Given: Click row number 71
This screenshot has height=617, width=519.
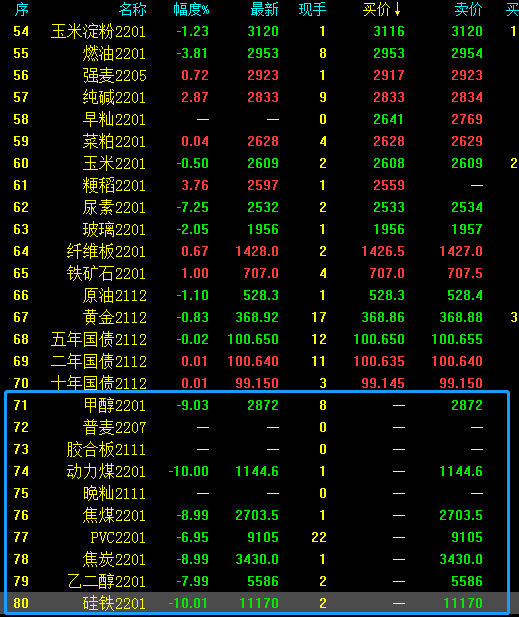Looking at the screenshot, I should (20, 405).
